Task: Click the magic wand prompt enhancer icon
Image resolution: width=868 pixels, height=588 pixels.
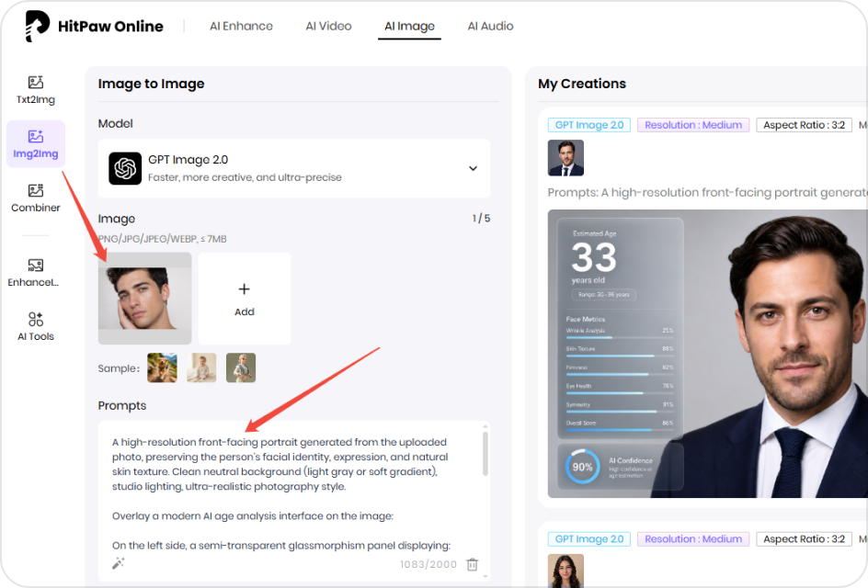Action: (x=119, y=563)
